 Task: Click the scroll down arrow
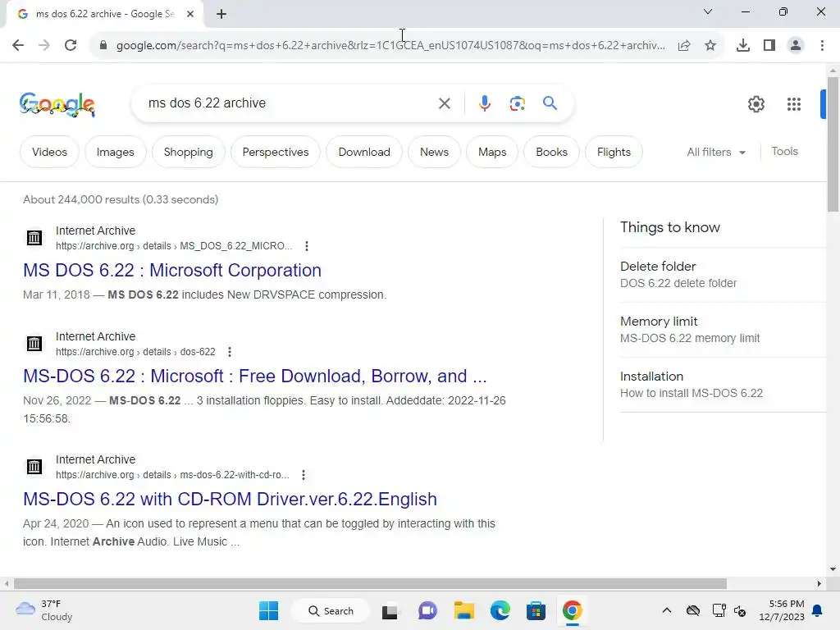[833, 569]
